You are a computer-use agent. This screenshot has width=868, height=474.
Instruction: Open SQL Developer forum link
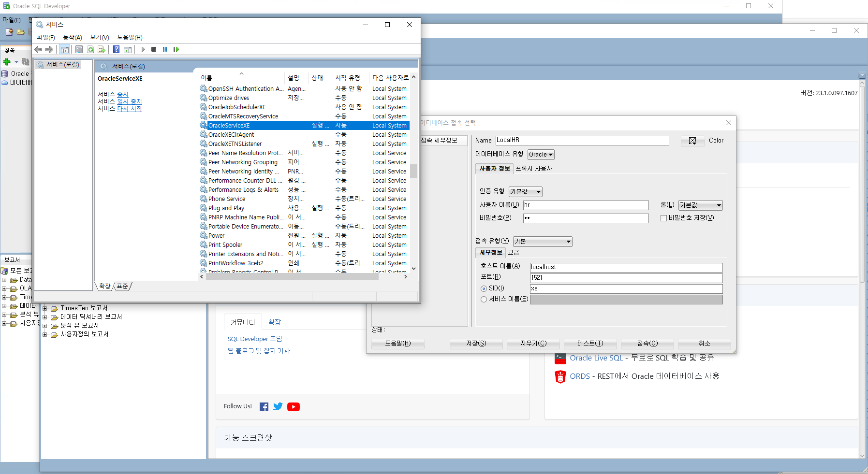(x=255, y=339)
